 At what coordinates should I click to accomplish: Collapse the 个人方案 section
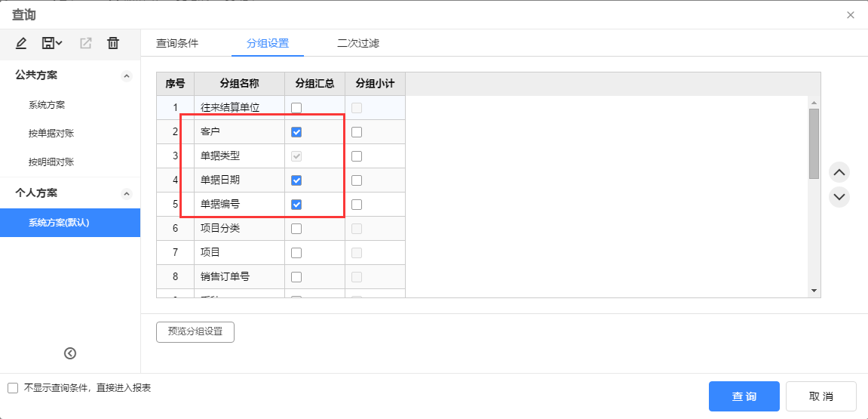127,193
